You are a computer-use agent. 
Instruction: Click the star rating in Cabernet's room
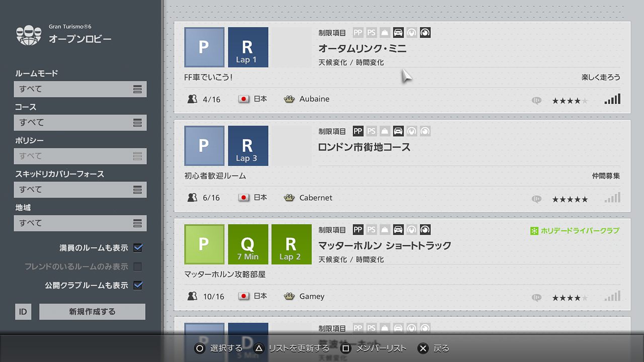tap(570, 200)
